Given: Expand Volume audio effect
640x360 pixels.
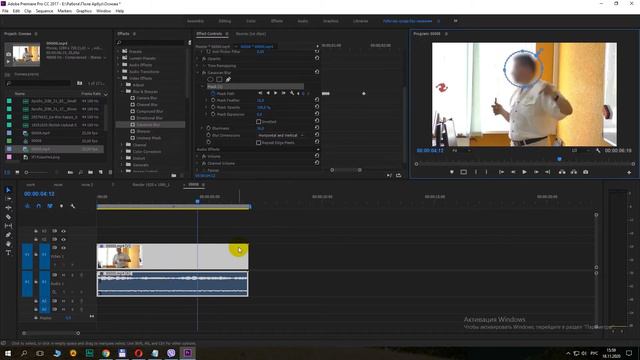Looking at the screenshot, I should [198, 156].
